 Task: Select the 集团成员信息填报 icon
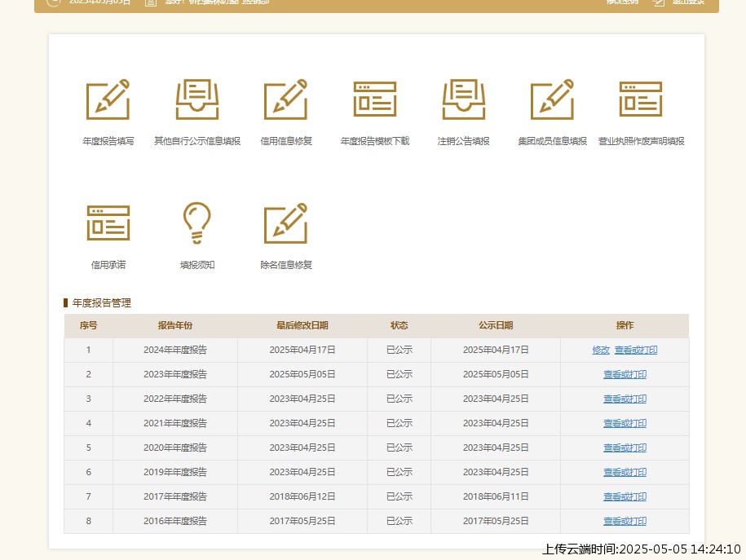[552, 99]
